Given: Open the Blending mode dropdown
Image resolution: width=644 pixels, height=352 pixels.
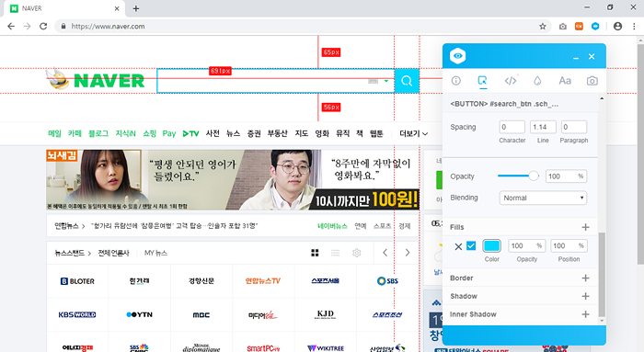Looking at the screenshot, I should [543, 198].
